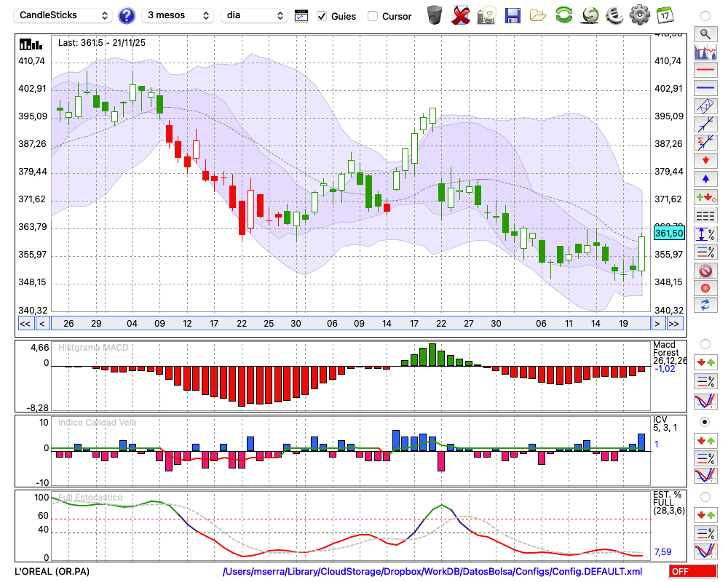Open settings with the gear icon

tap(639, 15)
